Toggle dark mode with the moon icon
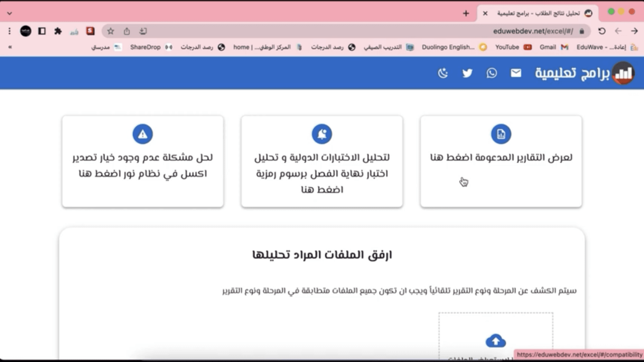 (x=443, y=73)
